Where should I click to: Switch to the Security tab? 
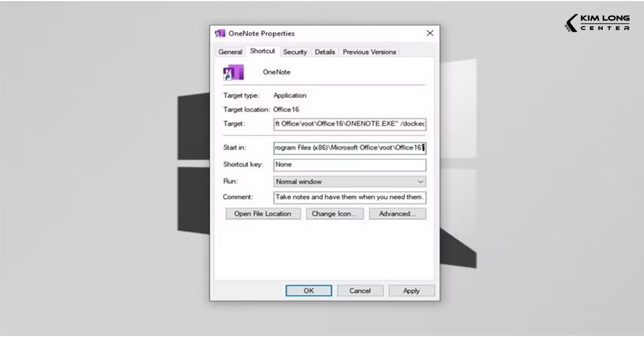(x=295, y=52)
